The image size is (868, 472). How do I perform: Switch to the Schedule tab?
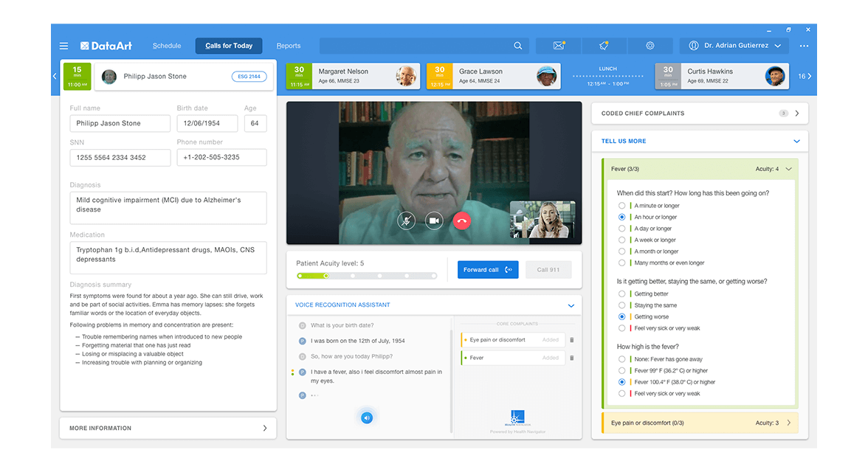166,45
